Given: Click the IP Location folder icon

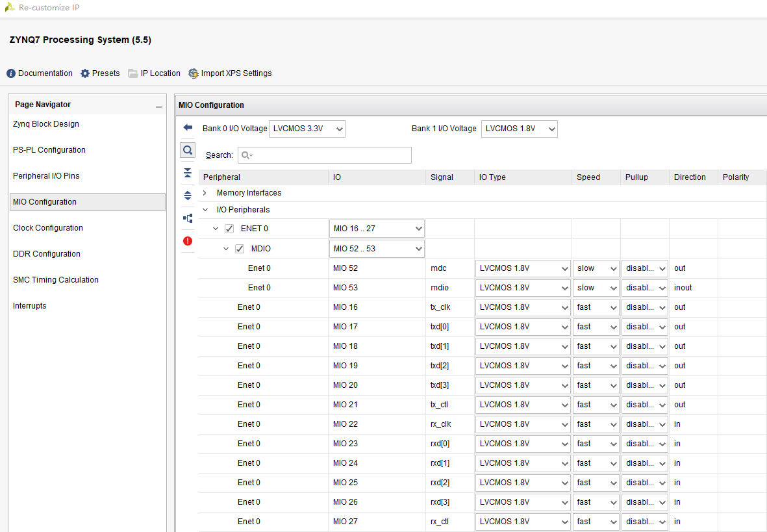Looking at the screenshot, I should [x=132, y=73].
